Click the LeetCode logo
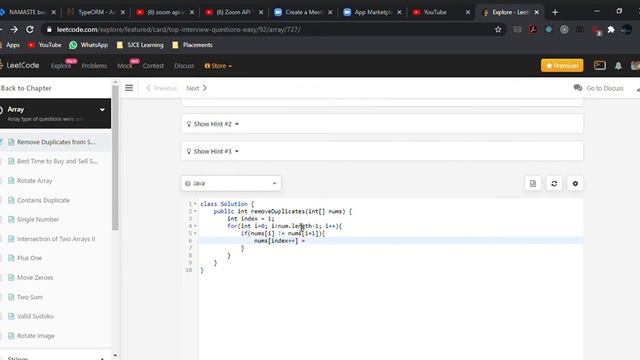640x360 pixels. point(20,65)
